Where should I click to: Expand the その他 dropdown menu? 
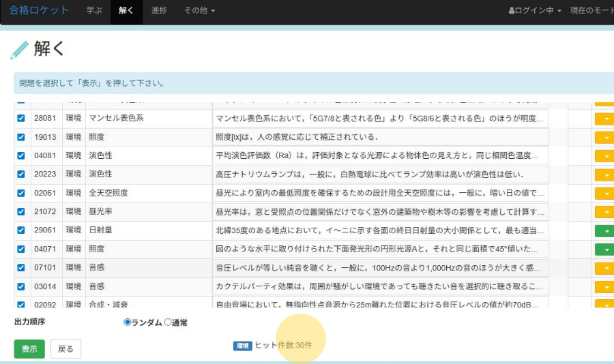[199, 11]
